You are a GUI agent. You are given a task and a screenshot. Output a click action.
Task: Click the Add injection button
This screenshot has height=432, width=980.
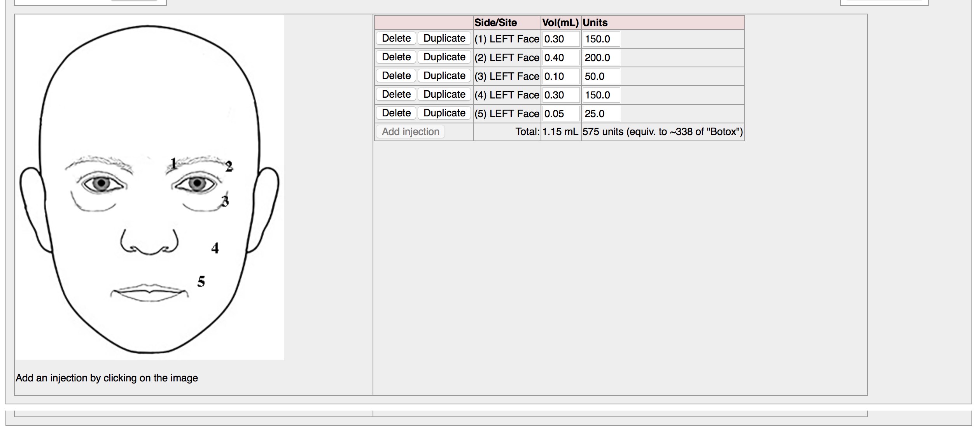pos(410,132)
